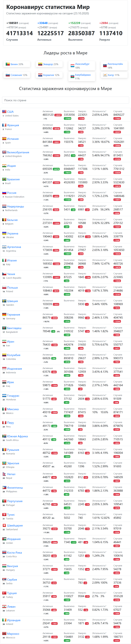The image size is (131, 644).
Task: Click the Ecuador flag in growth leaders
Action: pos(40,64)
